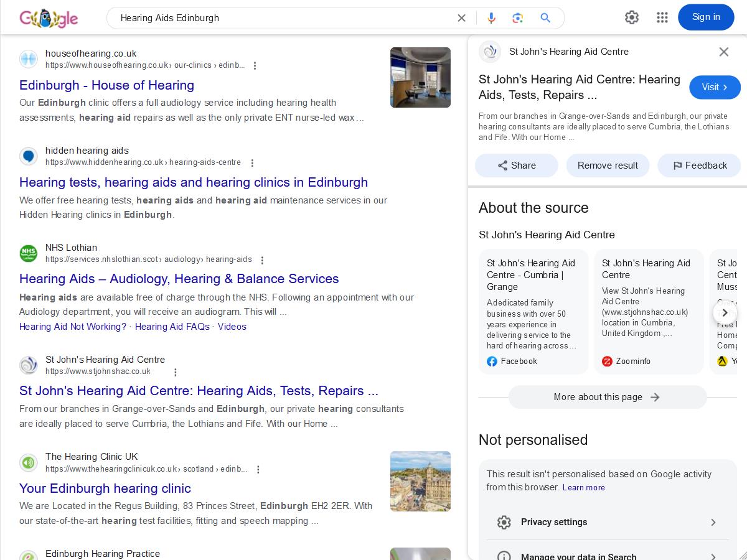
Task: Click the St John's result favicon
Action: pos(28,365)
